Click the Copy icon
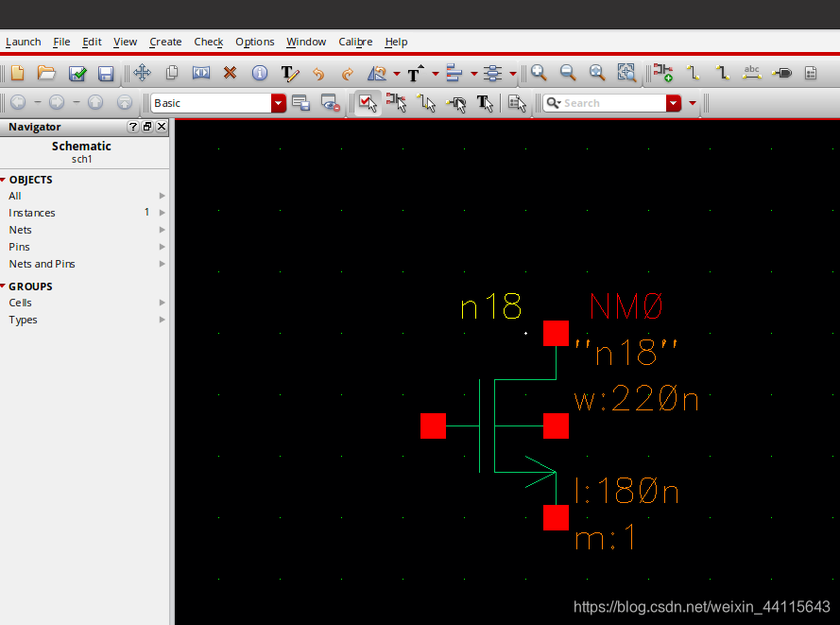The height and width of the screenshot is (625, 840). click(x=172, y=73)
